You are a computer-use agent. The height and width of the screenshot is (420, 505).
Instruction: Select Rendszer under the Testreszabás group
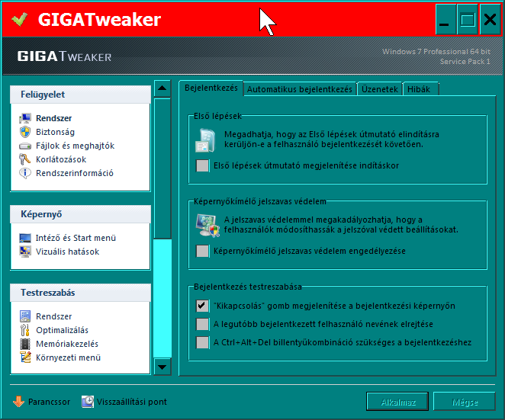54,316
